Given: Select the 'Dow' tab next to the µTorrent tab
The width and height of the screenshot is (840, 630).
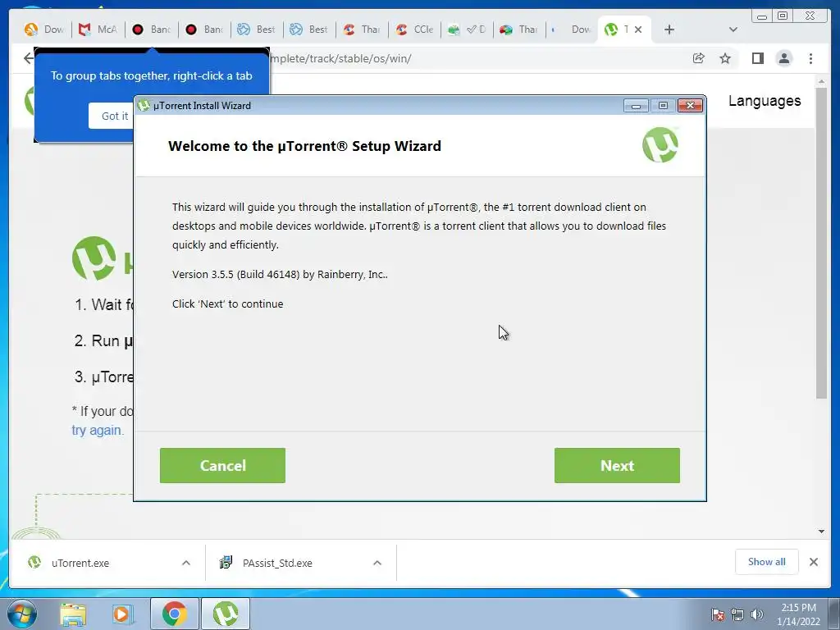Looking at the screenshot, I should point(572,30).
